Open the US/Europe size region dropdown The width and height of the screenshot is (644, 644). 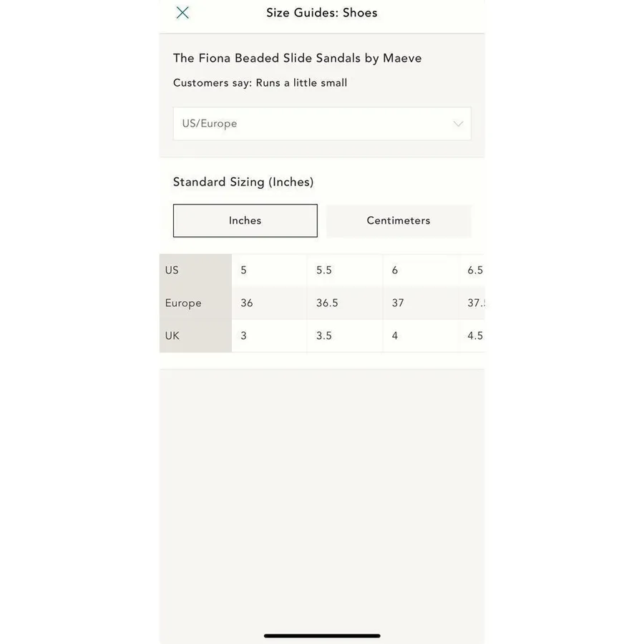click(322, 124)
